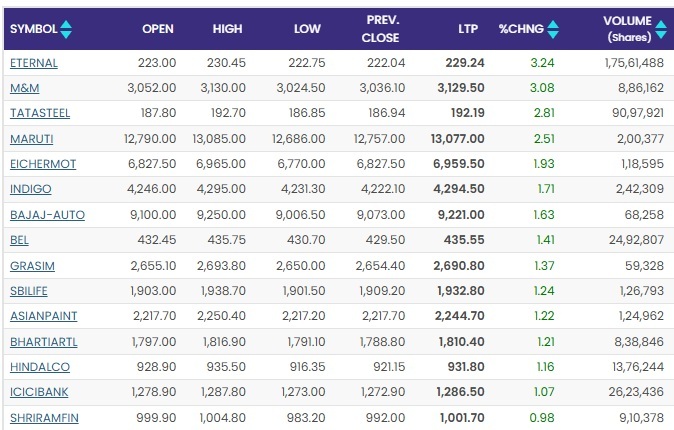
Task: Open the ETERNAL stock link
Action: 33,62
